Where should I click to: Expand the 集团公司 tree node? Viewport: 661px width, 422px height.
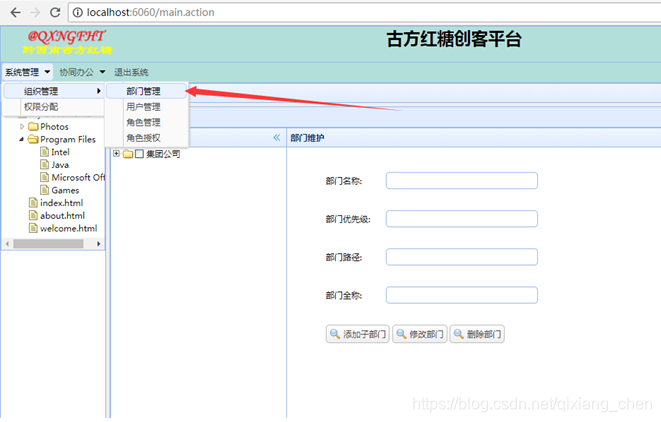tap(117, 153)
